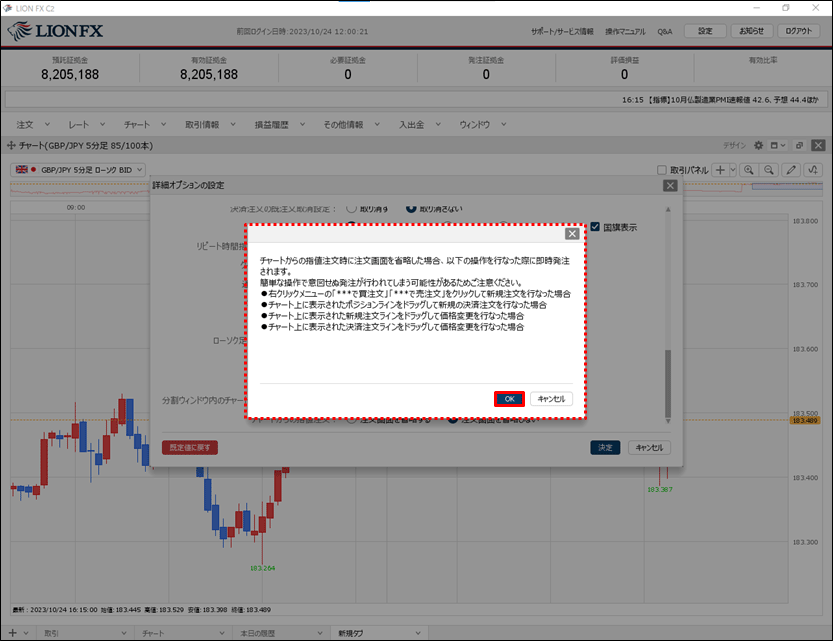
Task: Open chart settings gear icon
Action: [x=759, y=146]
